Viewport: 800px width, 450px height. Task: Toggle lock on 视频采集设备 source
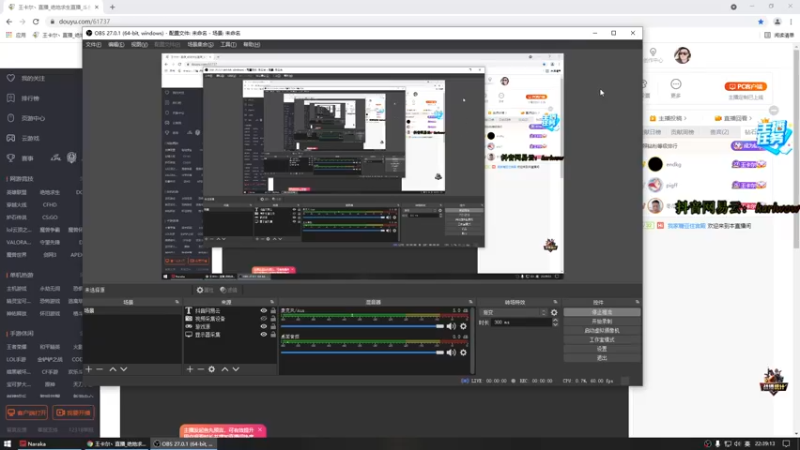273,318
